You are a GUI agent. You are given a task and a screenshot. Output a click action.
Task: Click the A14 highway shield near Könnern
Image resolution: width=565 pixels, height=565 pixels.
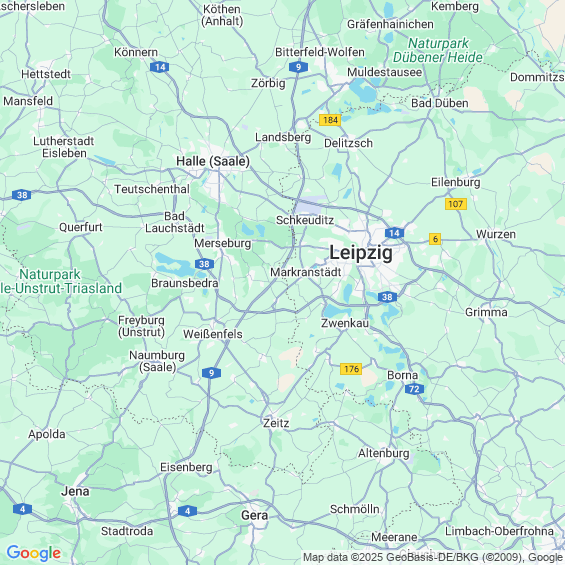coord(160,67)
